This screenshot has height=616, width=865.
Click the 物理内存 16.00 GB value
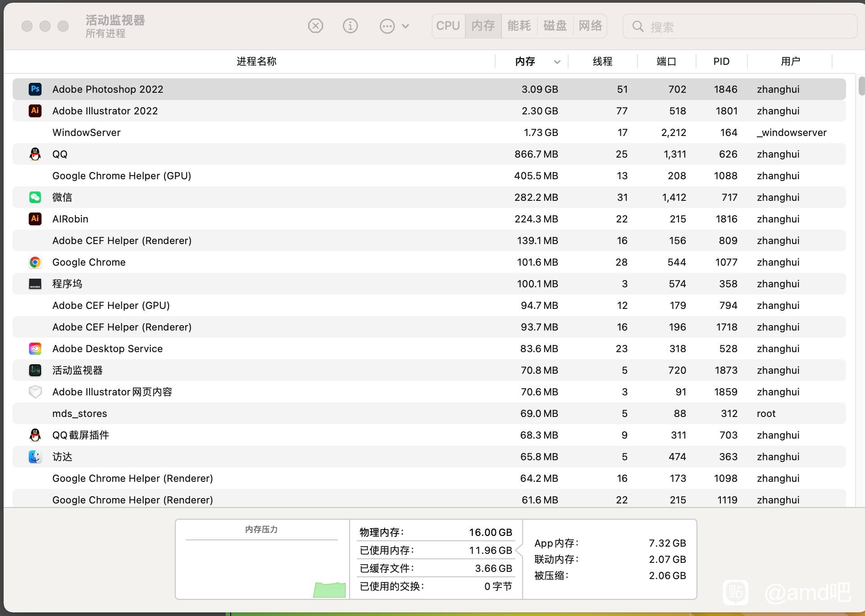point(490,532)
